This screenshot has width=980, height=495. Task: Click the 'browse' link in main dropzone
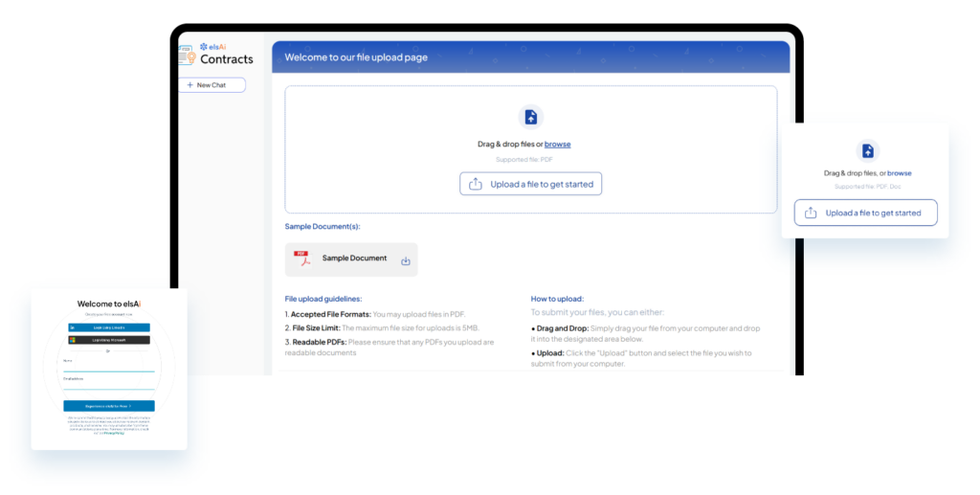click(557, 145)
